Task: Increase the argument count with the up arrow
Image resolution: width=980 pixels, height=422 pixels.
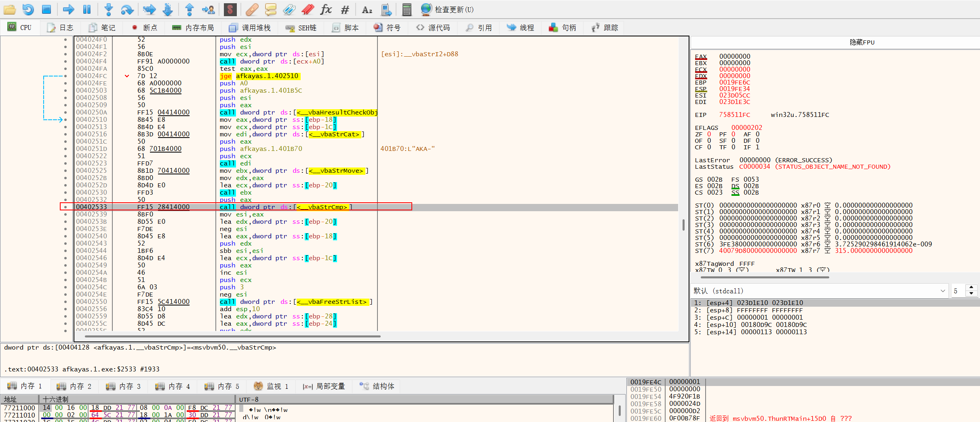Action: 971,287
